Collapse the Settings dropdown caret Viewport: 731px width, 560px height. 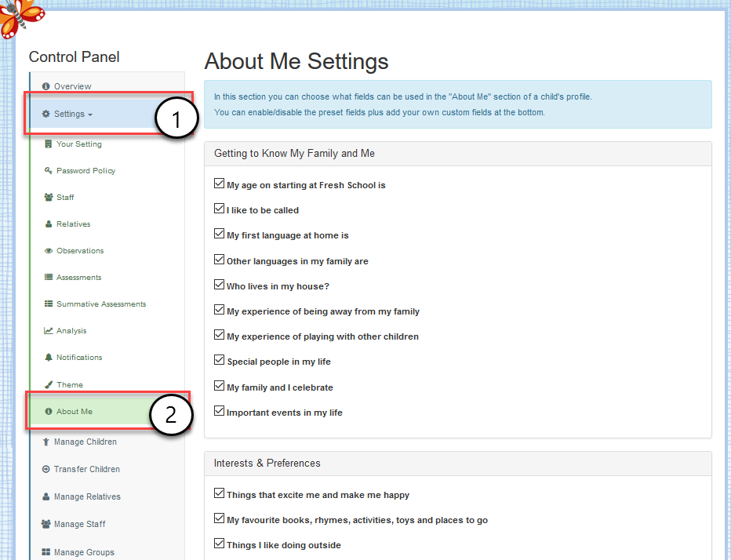pos(90,115)
